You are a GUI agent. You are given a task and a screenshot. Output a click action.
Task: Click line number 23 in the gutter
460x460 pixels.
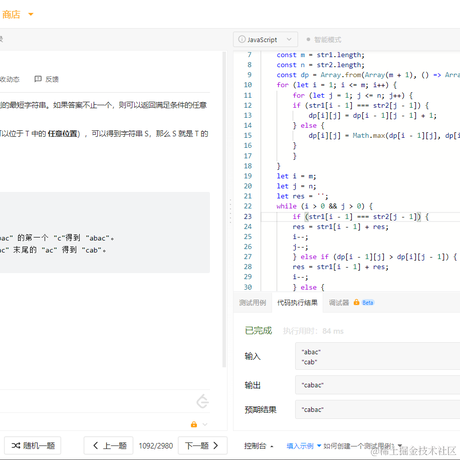pyautogui.click(x=248, y=217)
